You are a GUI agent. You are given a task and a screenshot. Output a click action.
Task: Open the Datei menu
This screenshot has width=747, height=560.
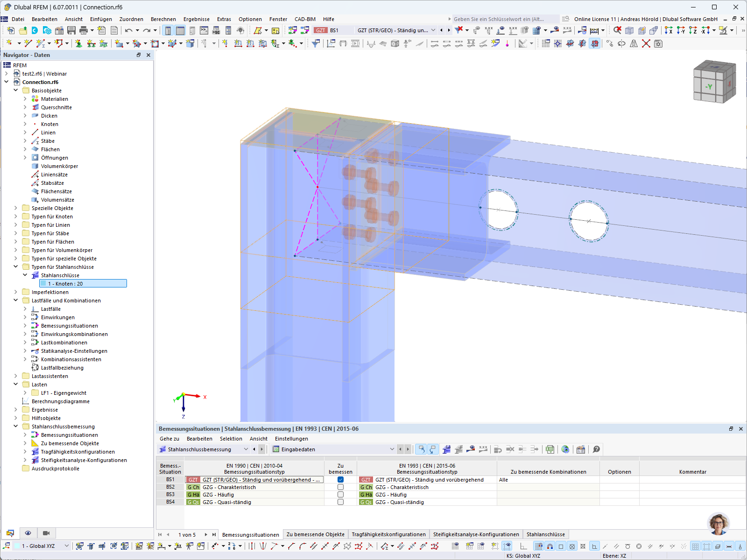coord(18,19)
